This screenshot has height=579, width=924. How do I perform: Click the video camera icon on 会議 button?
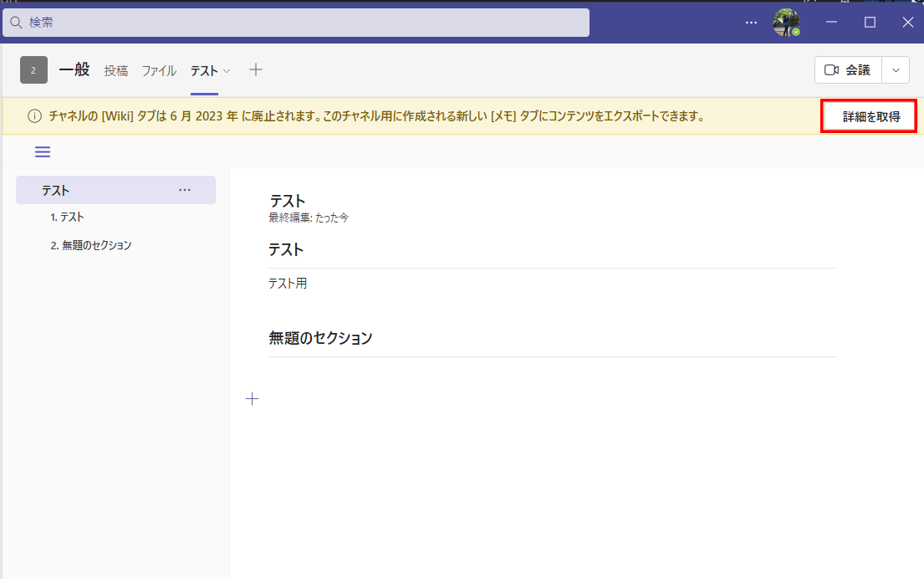coord(831,70)
